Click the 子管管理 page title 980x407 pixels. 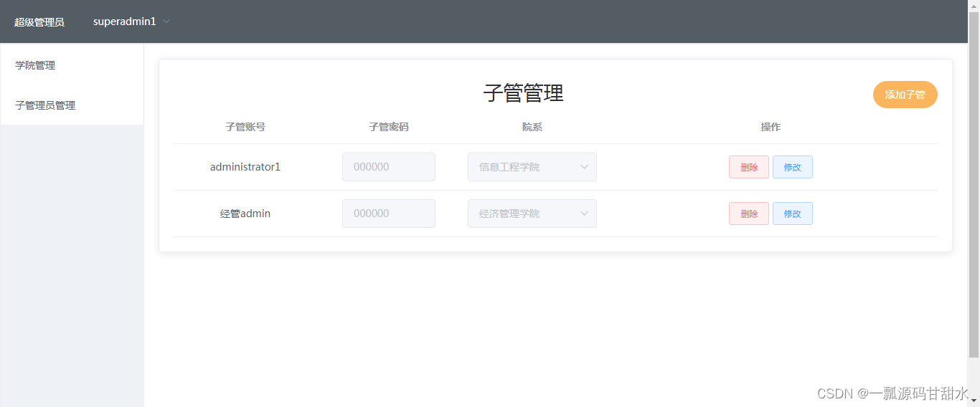coord(524,93)
